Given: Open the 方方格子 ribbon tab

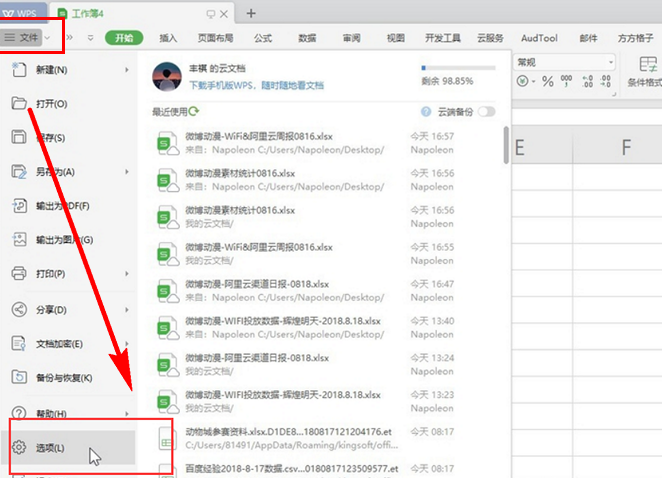Looking at the screenshot, I should click(x=635, y=38).
